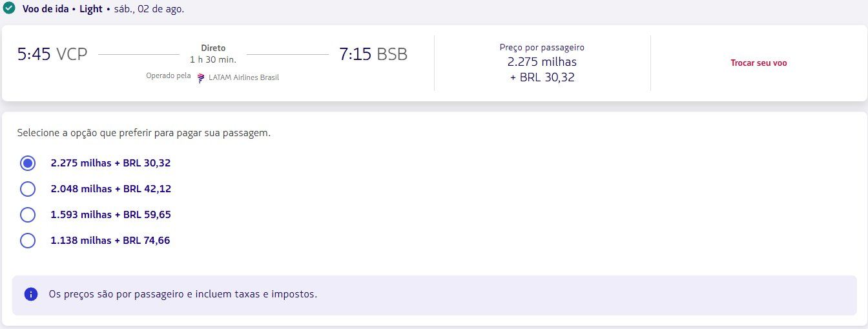Viewport: 868px width, 329px height.
Task: Click the green checkmark icon beside Voo de ida
Action: coord(10,9)
